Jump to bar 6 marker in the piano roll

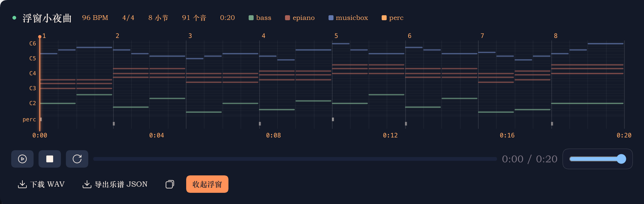[410, 36]
